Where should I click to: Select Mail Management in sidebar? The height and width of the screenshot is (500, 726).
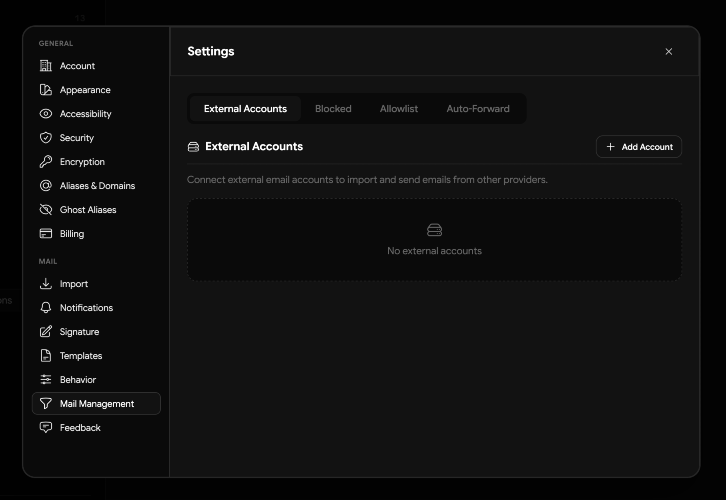(96, 404)
